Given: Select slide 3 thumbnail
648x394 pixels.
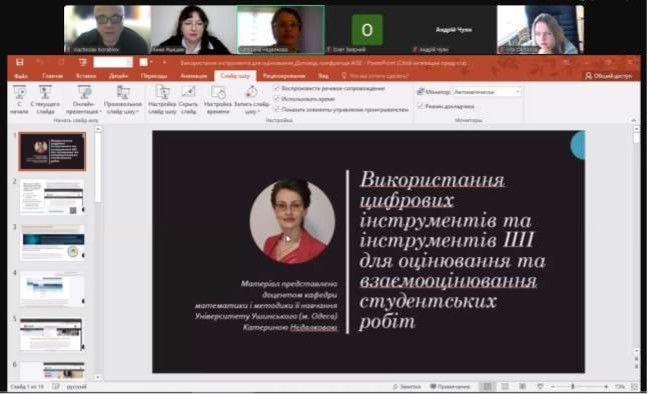Looking at the screenshot, I should coord(53,243).
